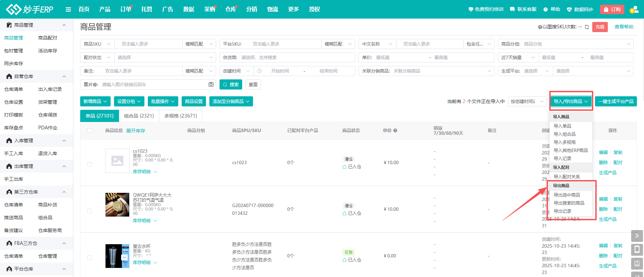Click the hamburger menu collapse icon
This screenshot has width=644, height=277.
68,9
